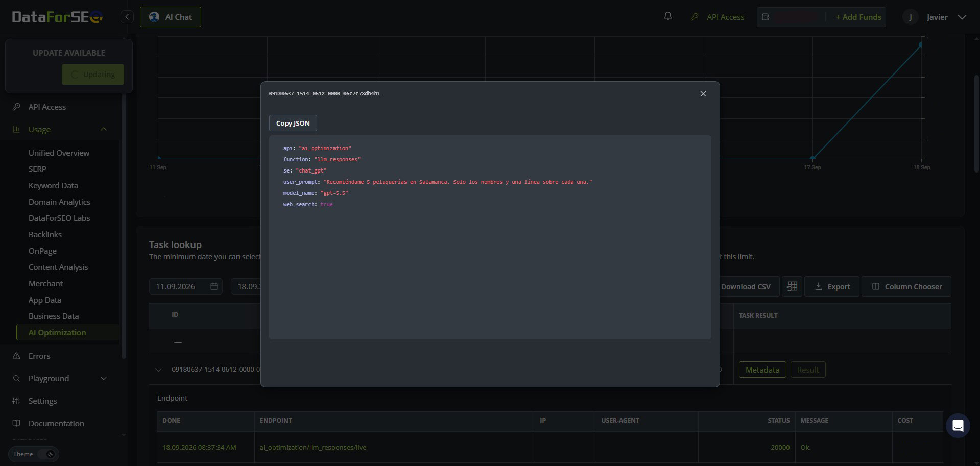
Task: Click the Usage bar chart icon
Action: (x=16, y=129)
